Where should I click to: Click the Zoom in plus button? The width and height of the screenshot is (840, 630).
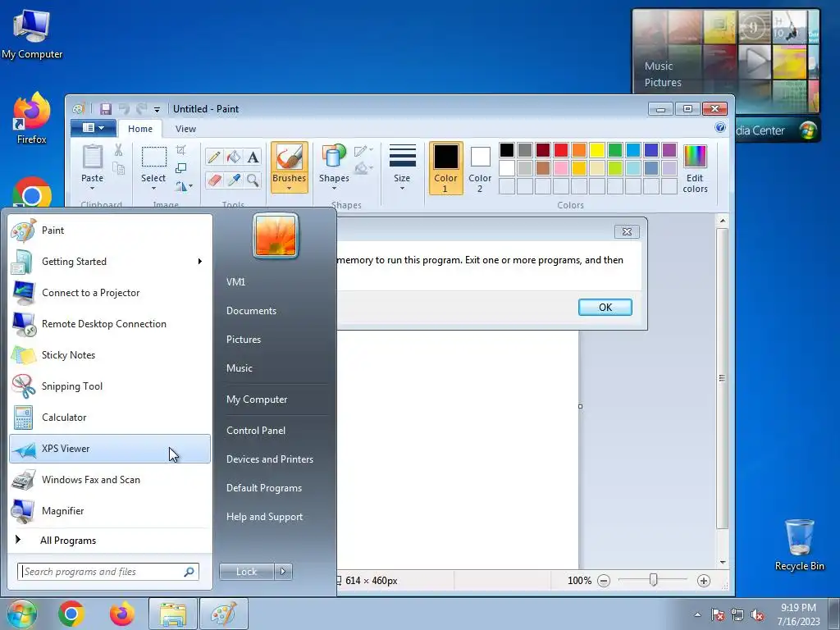coord(703,581)
